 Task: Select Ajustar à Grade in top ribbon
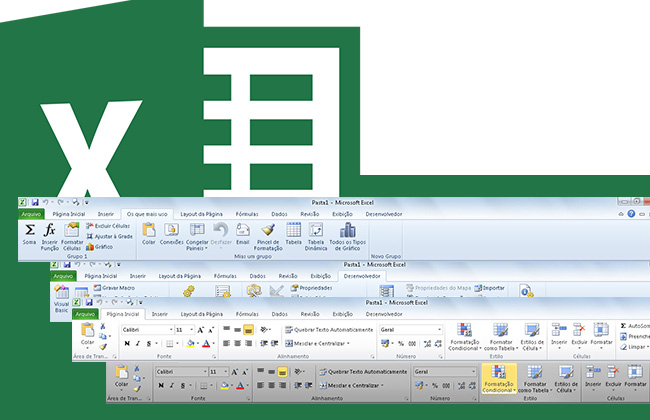click(109, 236)
